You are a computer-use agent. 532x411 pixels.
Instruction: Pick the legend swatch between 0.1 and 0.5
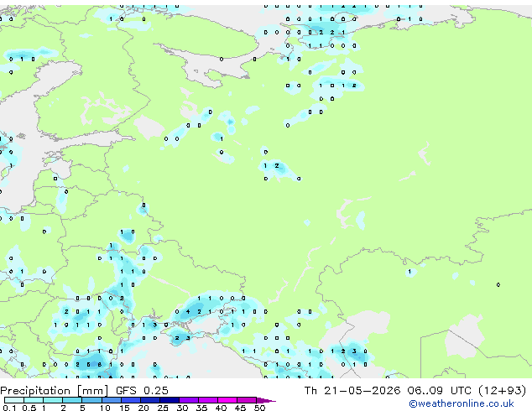click(14, 400)
